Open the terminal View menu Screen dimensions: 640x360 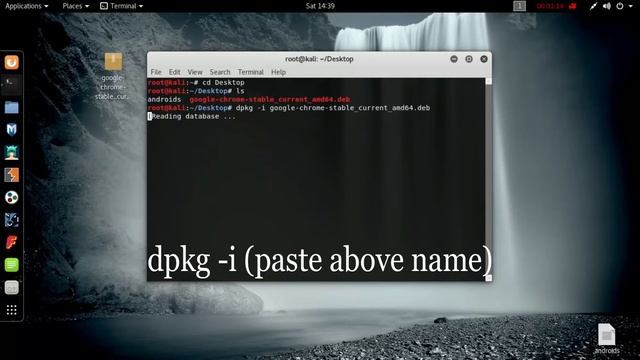[x=195, y=72]
